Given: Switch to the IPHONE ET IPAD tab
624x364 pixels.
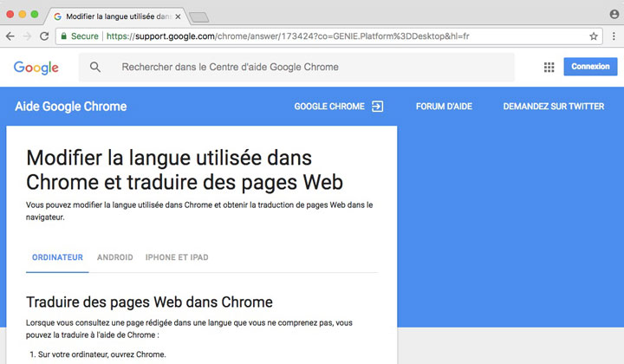Looking at the screenshot, I should (x=177, y=257).
